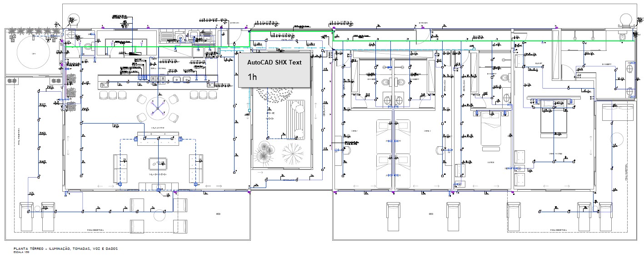644x258 pixels.
Task: Select the left sofa in the living room
Action: (120, 168)
